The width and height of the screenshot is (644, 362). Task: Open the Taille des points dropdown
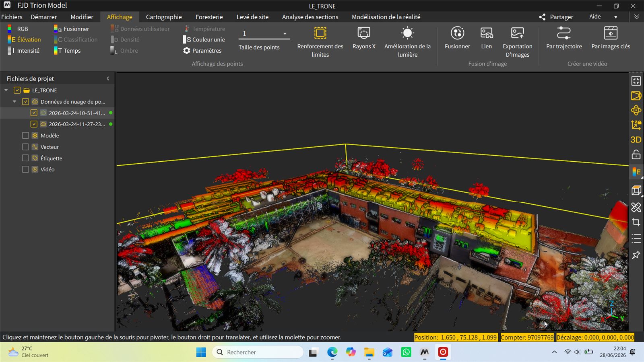tap(285, 34)
